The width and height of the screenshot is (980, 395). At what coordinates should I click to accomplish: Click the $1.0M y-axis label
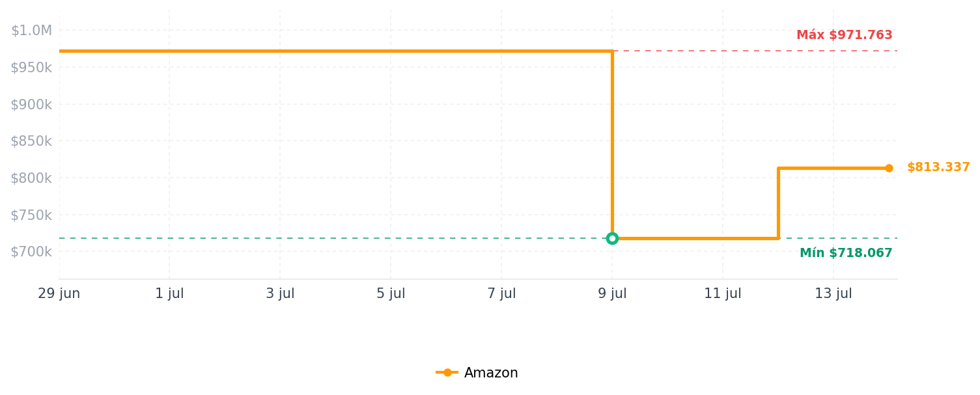[x=31, y=31]
